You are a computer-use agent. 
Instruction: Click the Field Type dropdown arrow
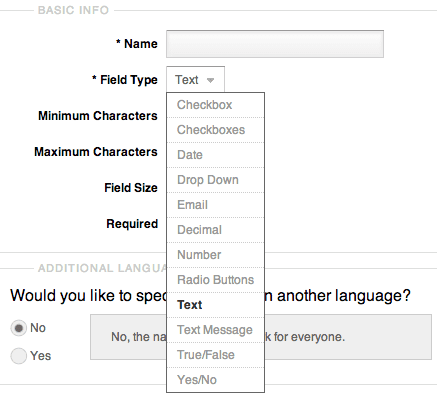tap(210, 80)
